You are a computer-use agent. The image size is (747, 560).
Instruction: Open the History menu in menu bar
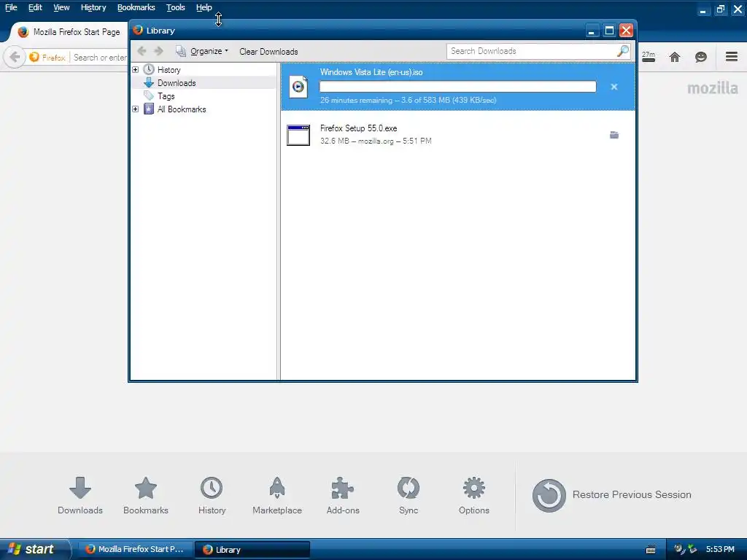(93, 7)
